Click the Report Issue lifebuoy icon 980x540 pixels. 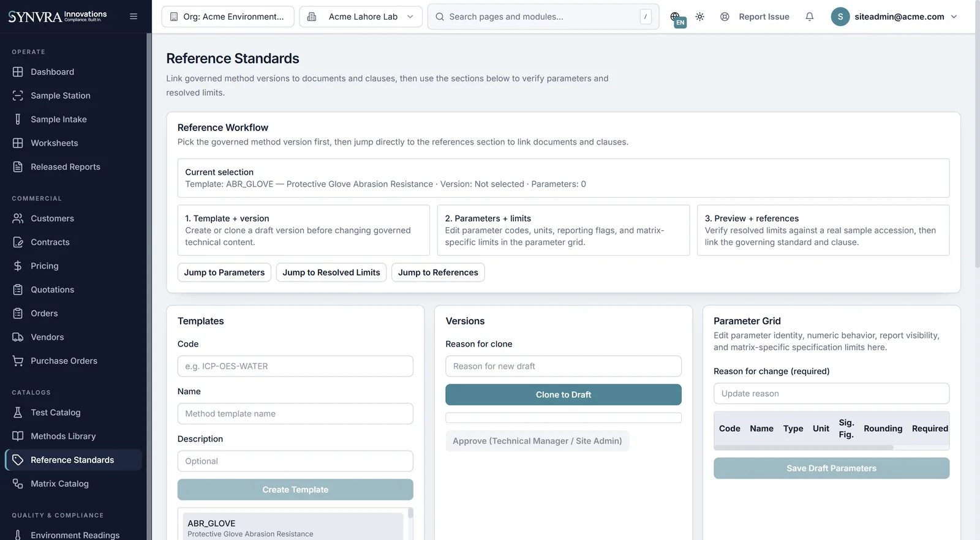point(725,17)
